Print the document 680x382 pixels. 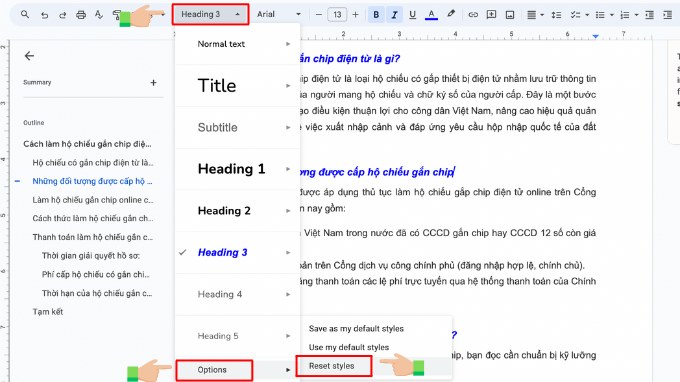[81, 15]
